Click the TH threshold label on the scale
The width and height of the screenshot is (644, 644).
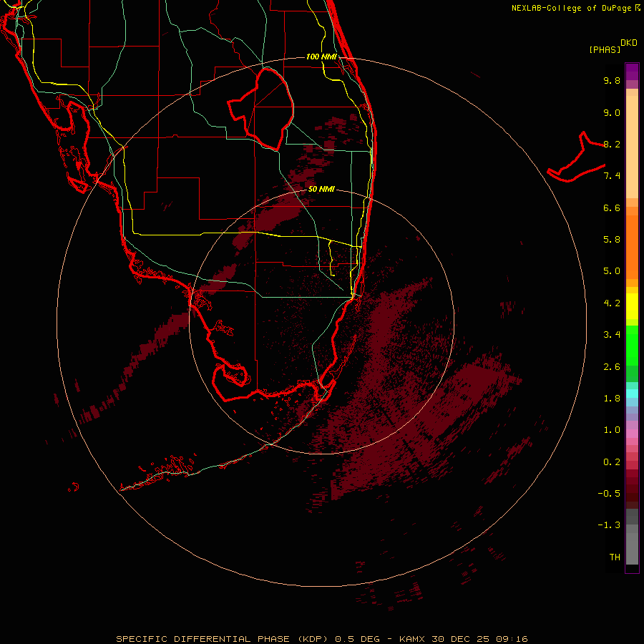click(x=615, y=557)
